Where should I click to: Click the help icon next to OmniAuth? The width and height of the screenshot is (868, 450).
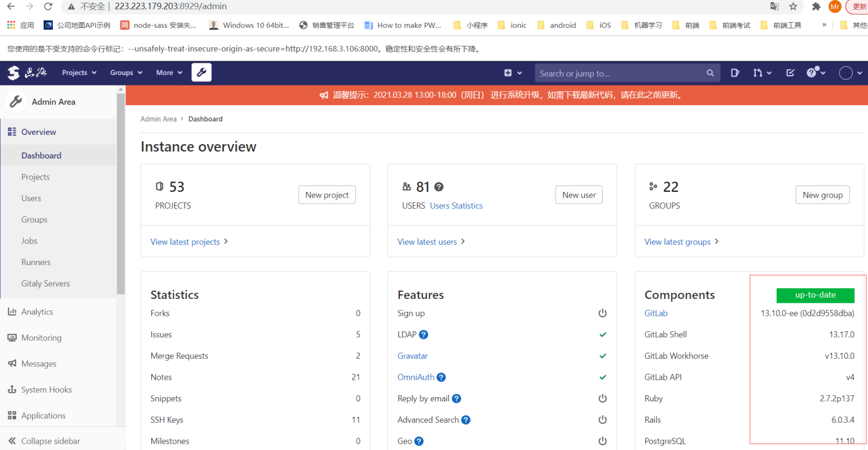(441, 377)
